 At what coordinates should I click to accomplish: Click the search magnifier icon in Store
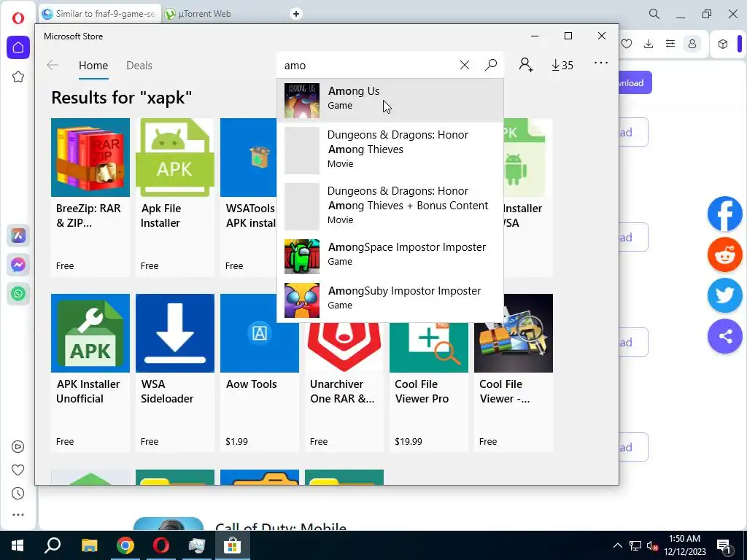(x=491, y=65)
